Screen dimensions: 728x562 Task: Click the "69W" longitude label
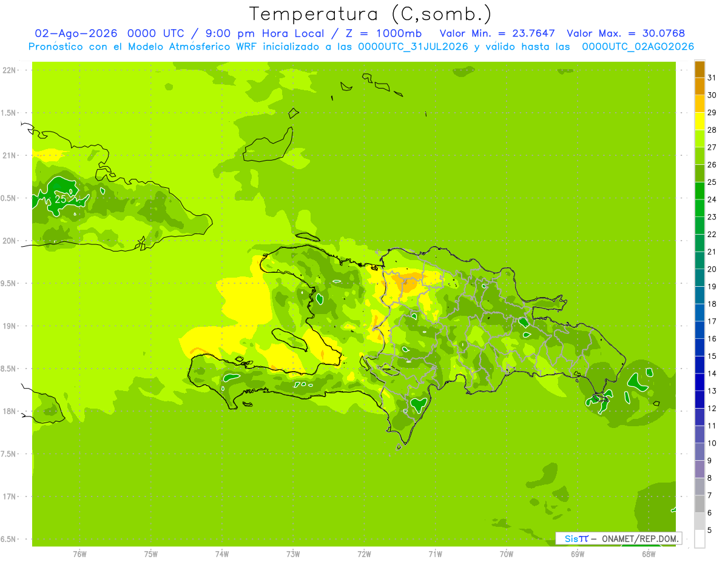point(577,554)
